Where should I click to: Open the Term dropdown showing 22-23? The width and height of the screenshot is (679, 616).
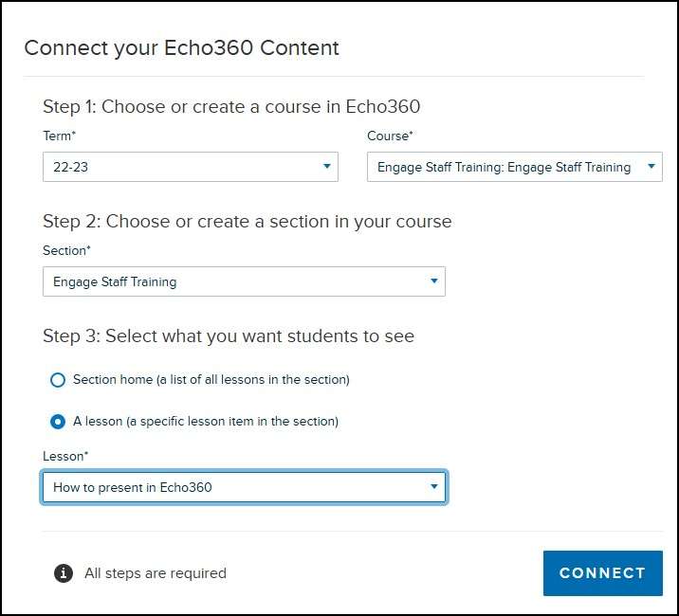point(191,167)
